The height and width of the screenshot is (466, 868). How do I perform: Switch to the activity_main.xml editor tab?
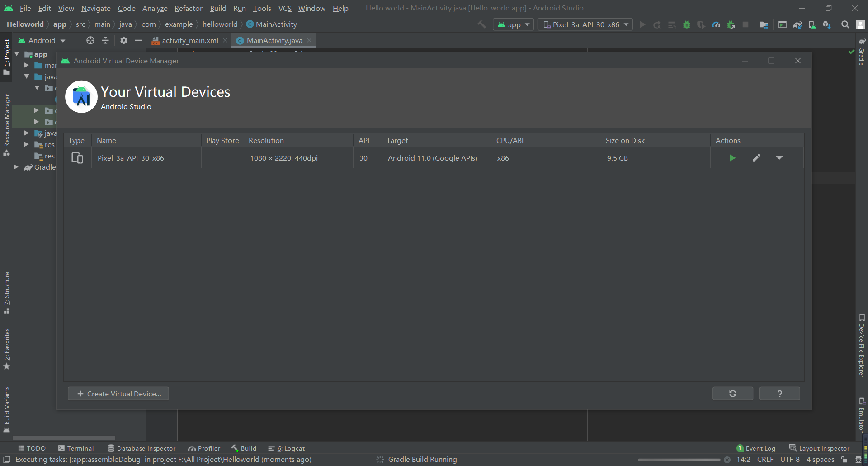click(x=190, y=40)
